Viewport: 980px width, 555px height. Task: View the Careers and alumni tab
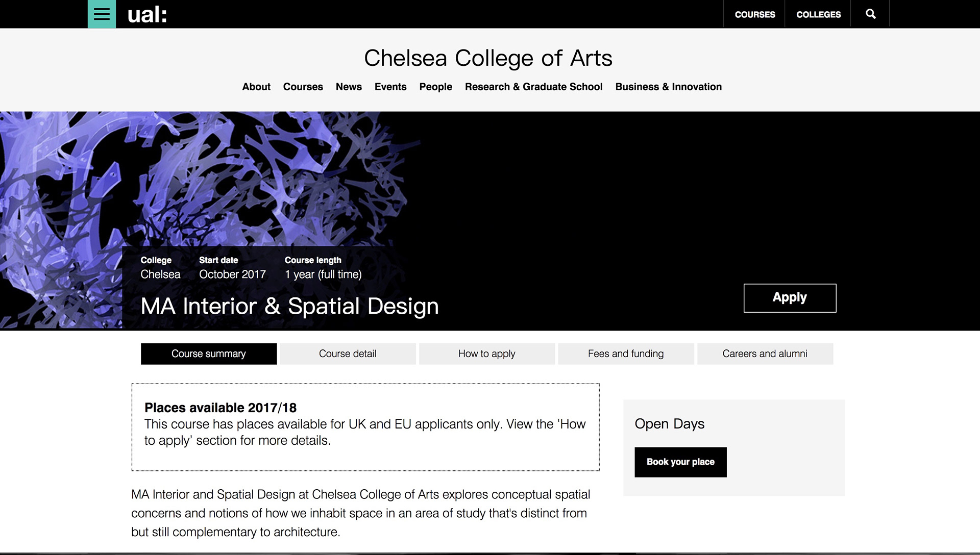765,354
